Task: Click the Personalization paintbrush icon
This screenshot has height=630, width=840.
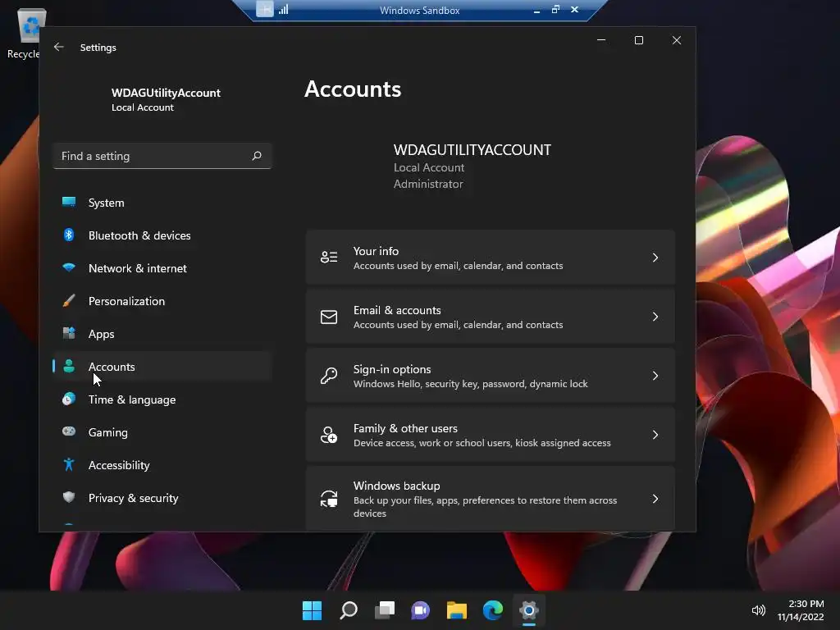Action: pos(69,300)
